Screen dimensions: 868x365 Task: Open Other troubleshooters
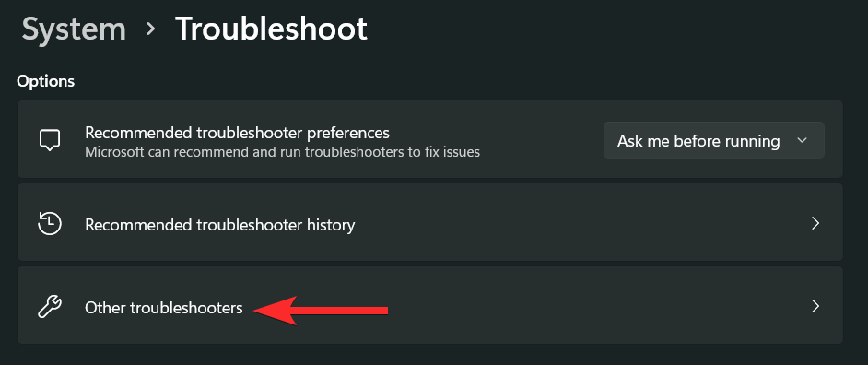(x=430, y=305)
